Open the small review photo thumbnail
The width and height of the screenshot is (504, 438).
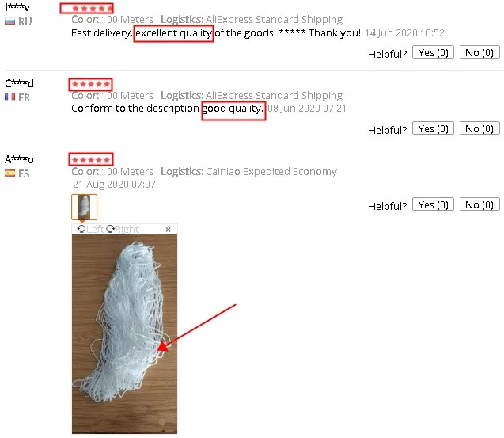coord(84,207)
